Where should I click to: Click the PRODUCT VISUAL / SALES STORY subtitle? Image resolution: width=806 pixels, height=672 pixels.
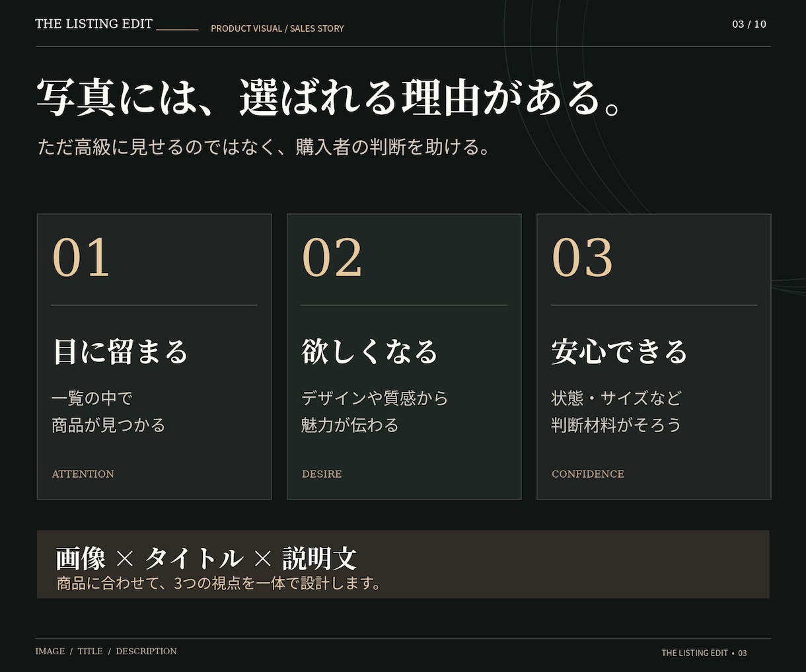[x=277, y=28]
